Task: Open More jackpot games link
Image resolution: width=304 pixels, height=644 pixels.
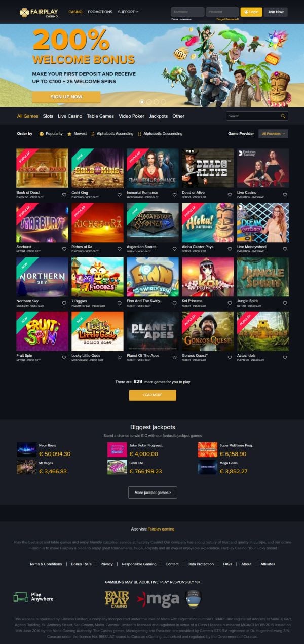Action: pos(153,492)
